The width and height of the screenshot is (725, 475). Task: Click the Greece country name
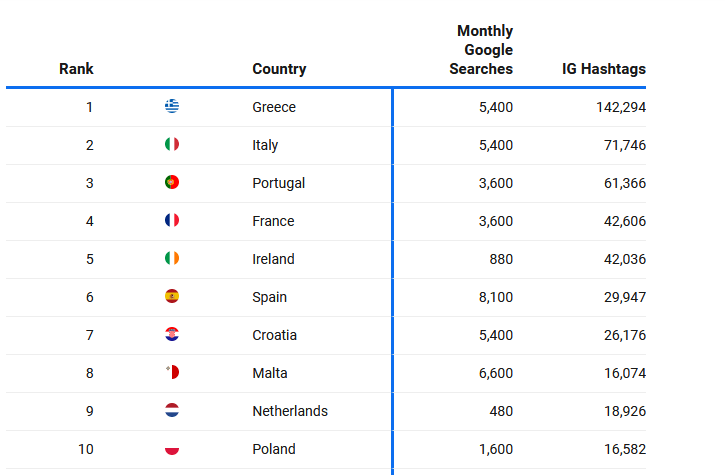[x=274, y=107]
